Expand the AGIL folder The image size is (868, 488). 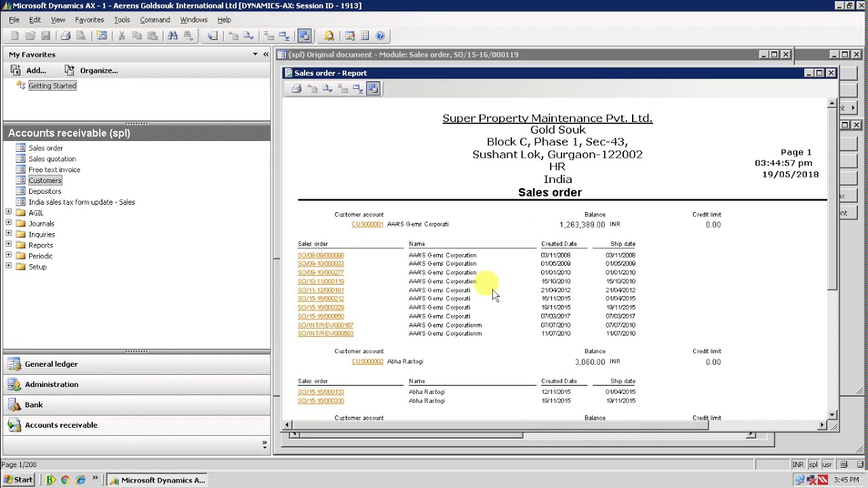(8, 213)
